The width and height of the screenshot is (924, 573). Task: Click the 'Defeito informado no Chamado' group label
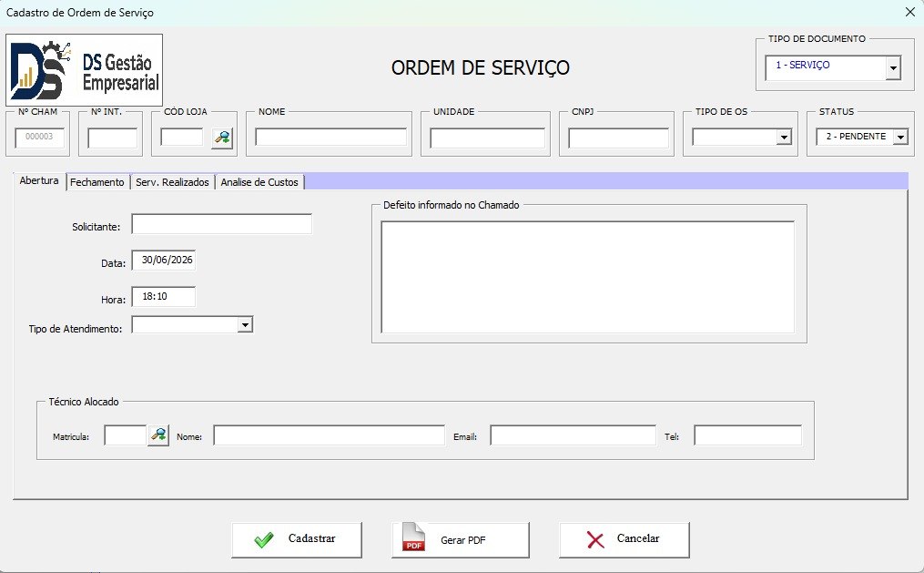pos(452,205)
